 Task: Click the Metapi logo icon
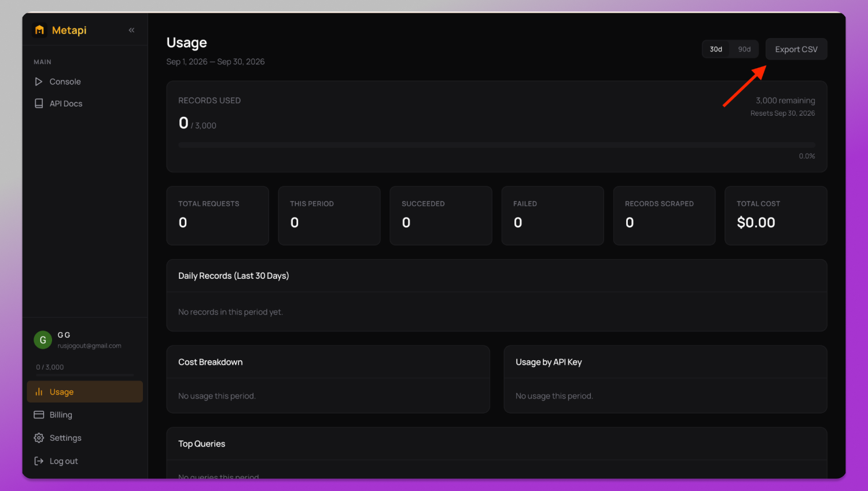click(x=39, y=30)
